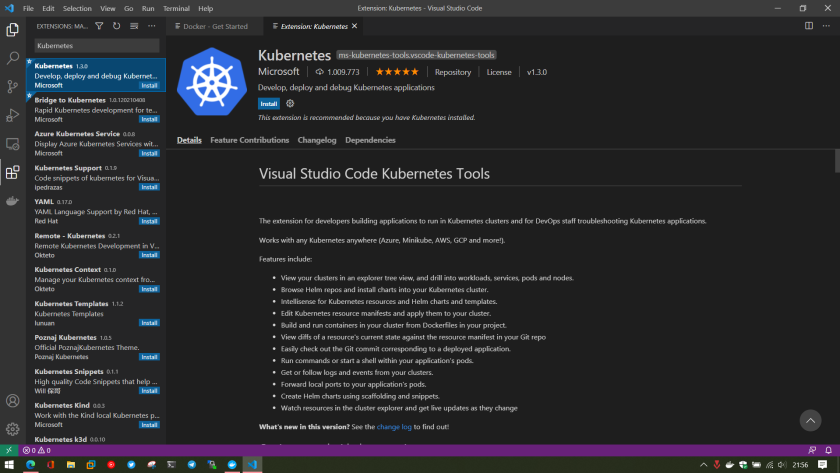Click the extension details vertical scrollbar

pyautogui.click(x=835, y=161)
